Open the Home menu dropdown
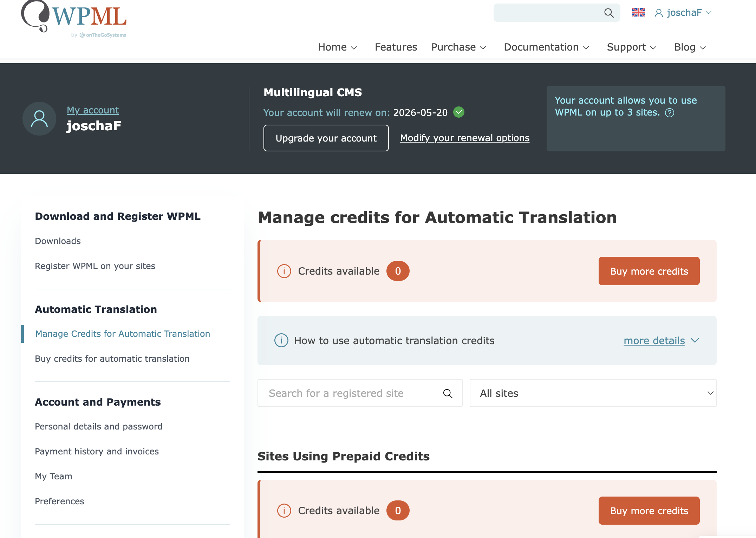 (x=337, y=47)
